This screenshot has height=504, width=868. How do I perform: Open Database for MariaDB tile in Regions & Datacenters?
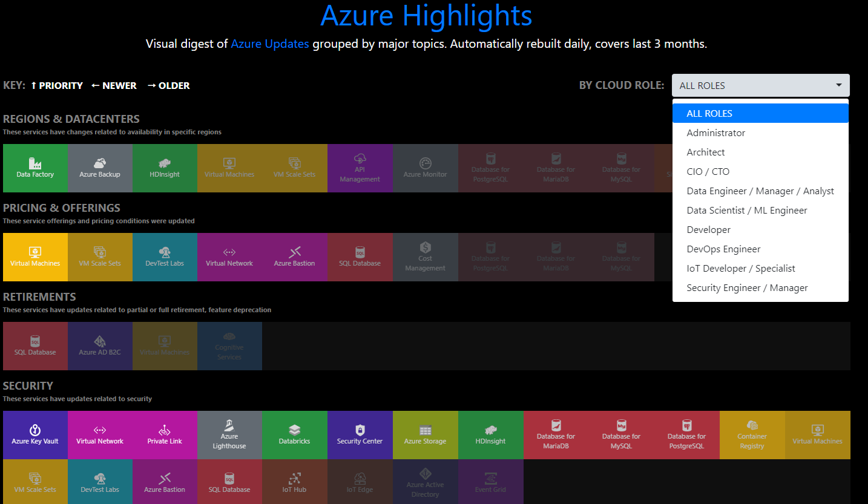click(556, 168)
